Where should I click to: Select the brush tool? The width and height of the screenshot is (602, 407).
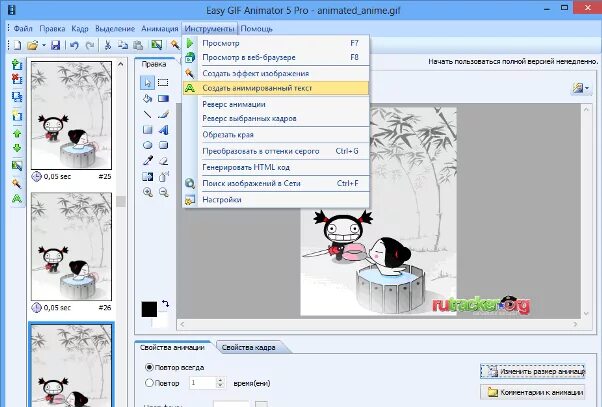click(x=163, y=114)
